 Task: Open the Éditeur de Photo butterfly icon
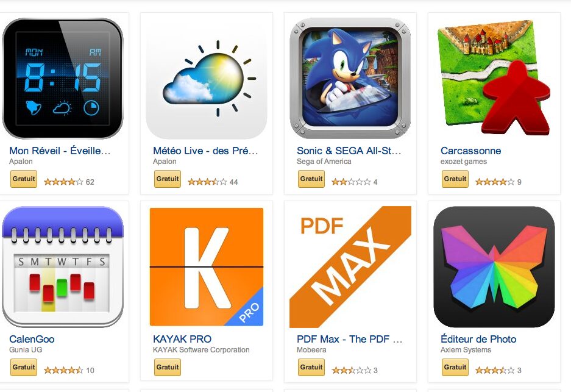pyautogui.click(x=494, y=266)
